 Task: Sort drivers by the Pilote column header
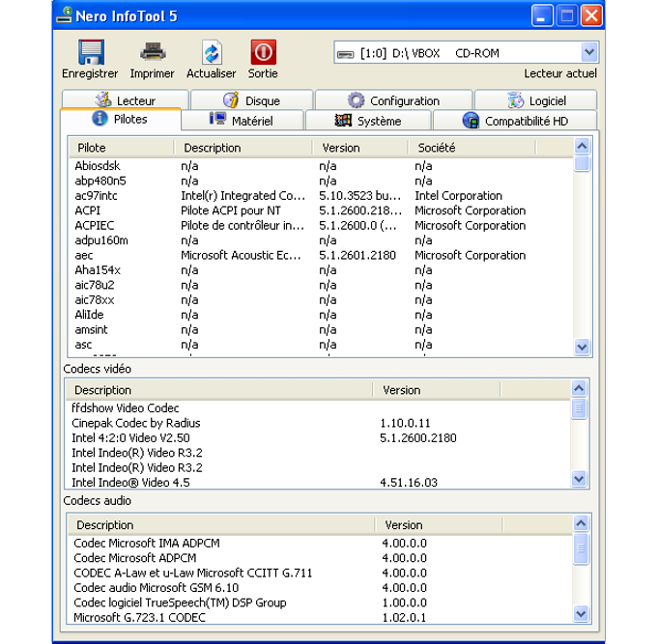pos(121,148)
